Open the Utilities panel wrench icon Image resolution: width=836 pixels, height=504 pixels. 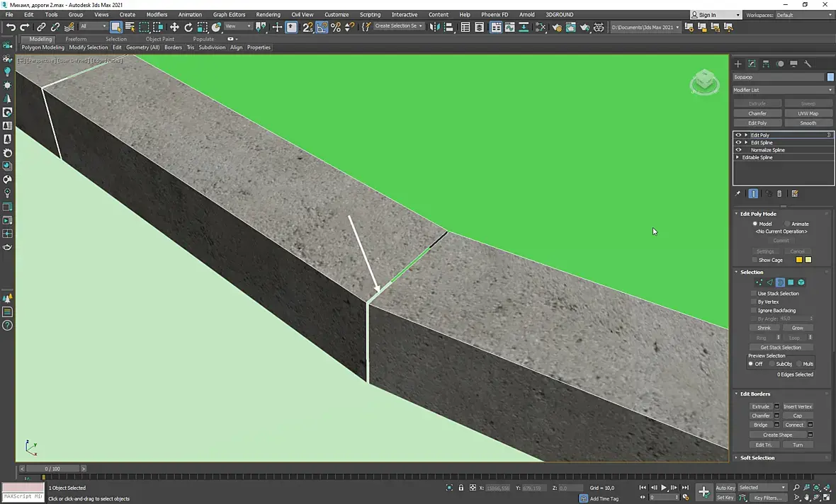(x=807, y=64)
